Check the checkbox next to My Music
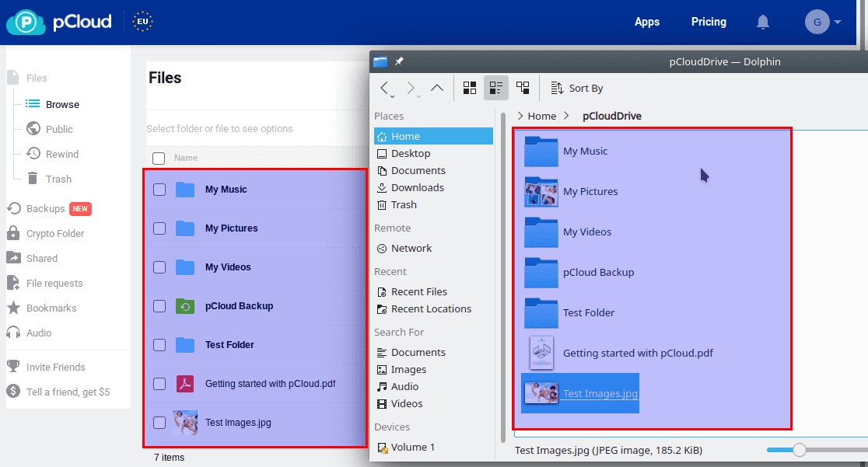The image size is (868, 467). [159, 189]
